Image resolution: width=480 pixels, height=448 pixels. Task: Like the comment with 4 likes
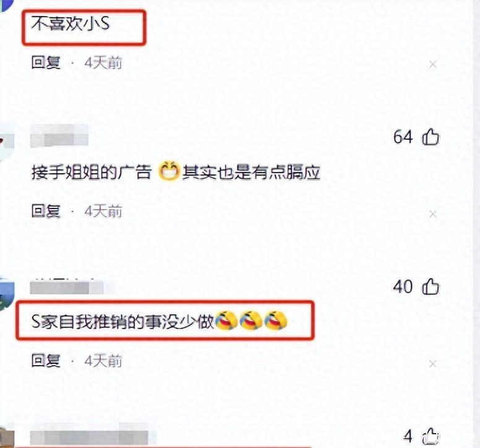click(x=431, y=436)
